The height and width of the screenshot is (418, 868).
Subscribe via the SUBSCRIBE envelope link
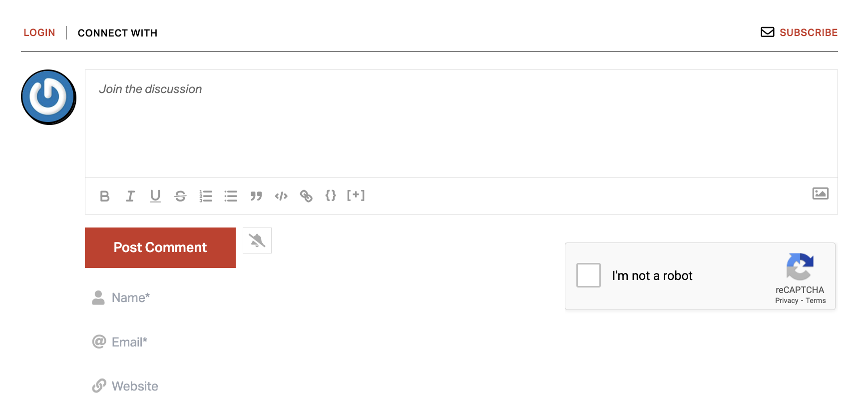[799, 32]
